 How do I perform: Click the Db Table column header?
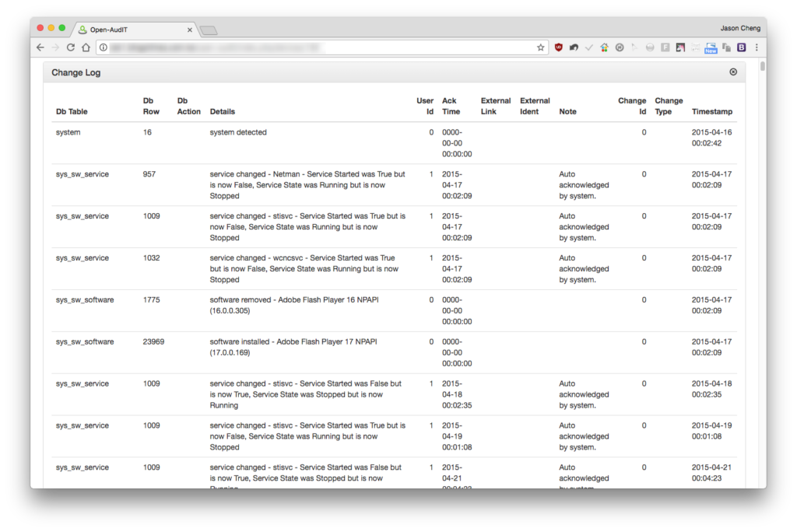[x=72, y=111]
